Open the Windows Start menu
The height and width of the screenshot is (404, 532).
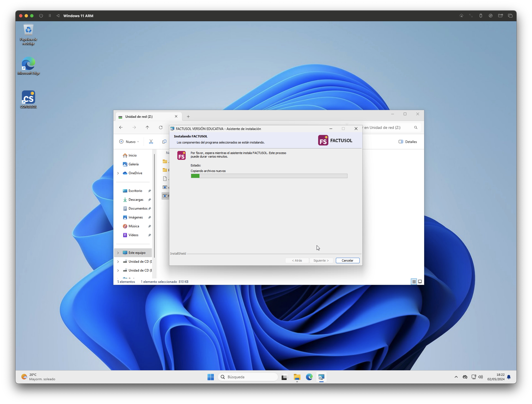click(211, 377)
